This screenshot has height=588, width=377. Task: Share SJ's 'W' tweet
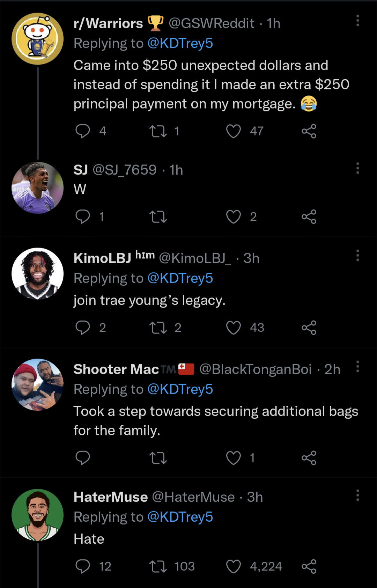pos(309,217)
